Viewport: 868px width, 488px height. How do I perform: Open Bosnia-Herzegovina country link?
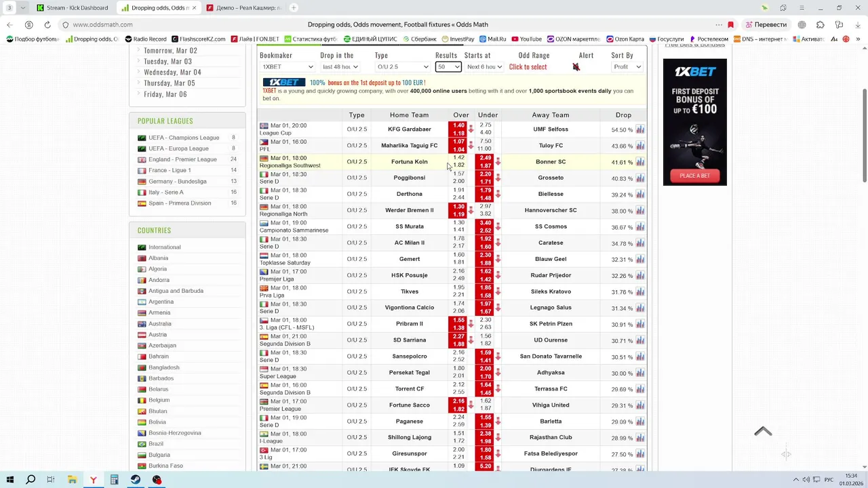coord(175,433)
